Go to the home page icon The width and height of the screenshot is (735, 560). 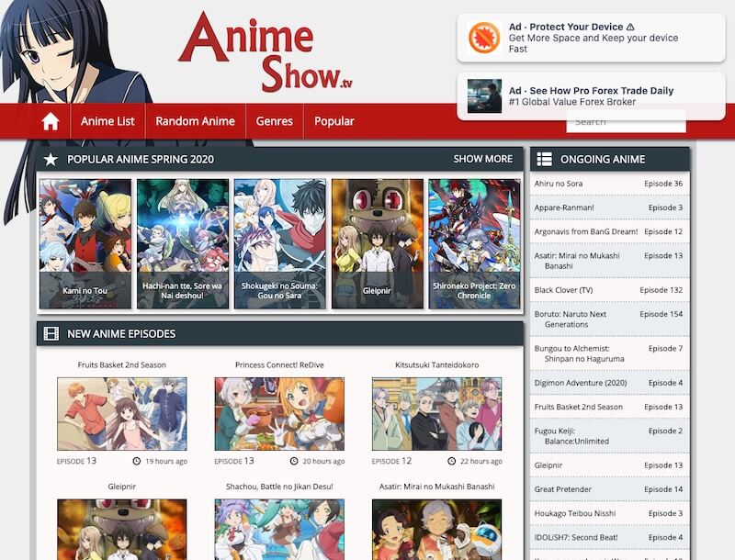[x=51, y=121]
